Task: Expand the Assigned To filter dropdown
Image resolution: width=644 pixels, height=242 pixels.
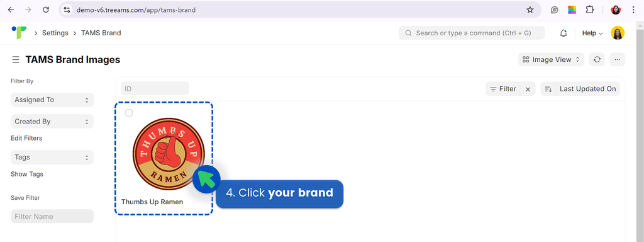Action: (x=52, y=100)
